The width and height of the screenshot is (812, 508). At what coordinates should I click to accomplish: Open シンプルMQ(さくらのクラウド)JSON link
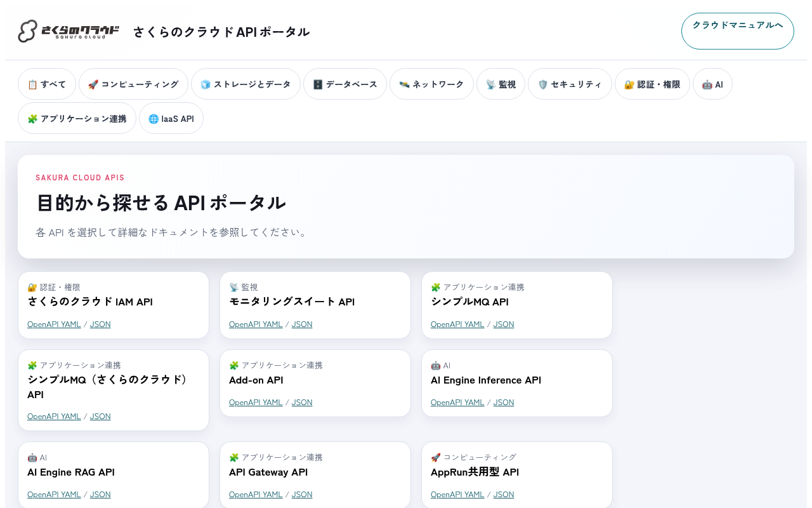[x=100, y=416]
